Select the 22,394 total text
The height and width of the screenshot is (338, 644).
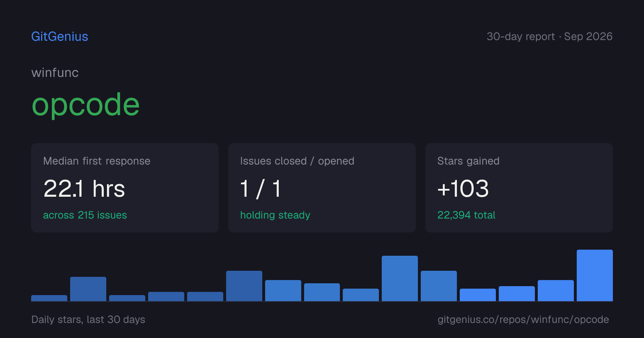466,215
